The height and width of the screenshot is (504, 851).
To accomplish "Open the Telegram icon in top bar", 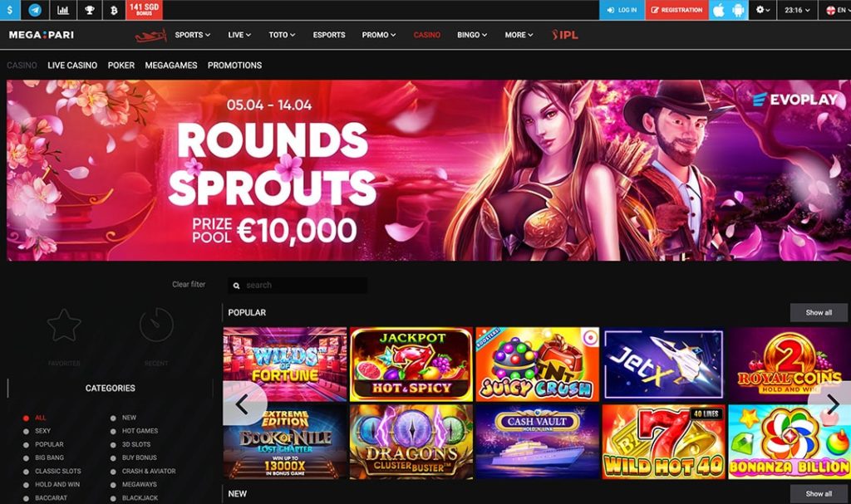I will pyautogui.click(x=35, y=10).
